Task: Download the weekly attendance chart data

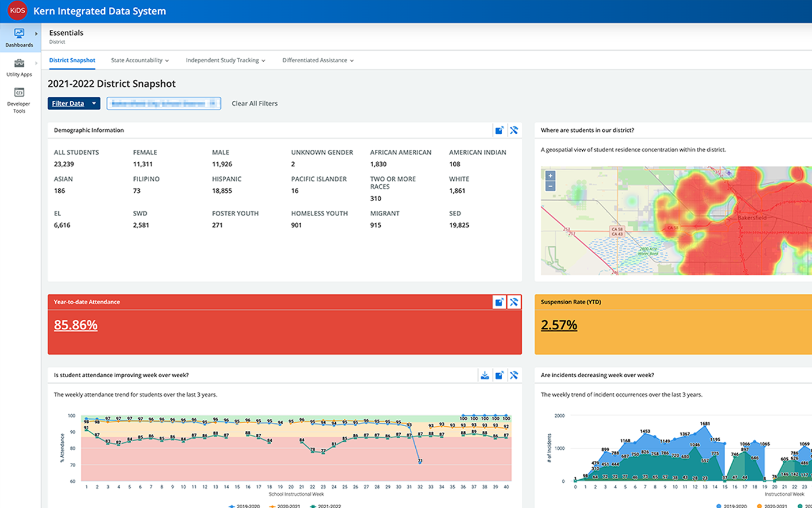Action: tap(485, 375)
